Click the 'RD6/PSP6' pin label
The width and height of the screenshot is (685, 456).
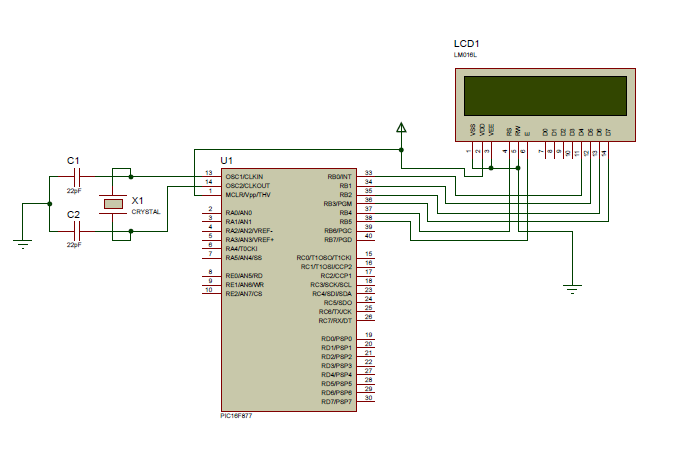tap(336, 393)
